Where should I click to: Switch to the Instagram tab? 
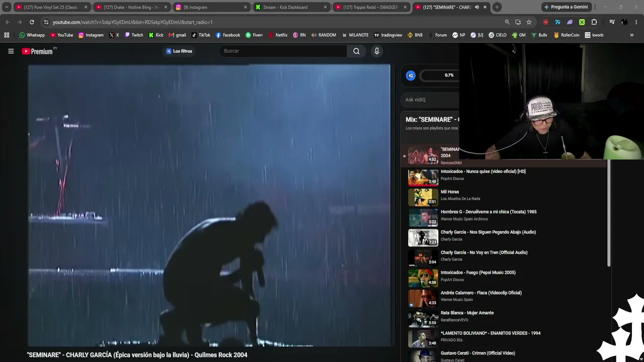(211, 7)
